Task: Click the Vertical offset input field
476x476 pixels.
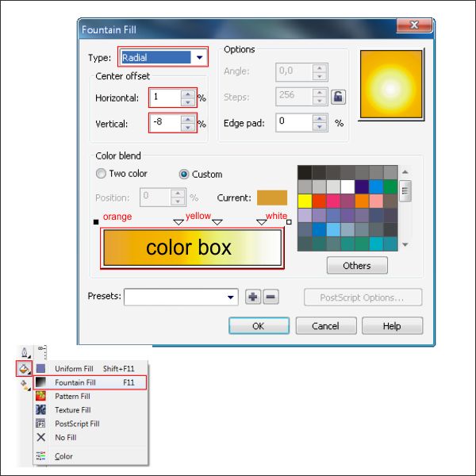Action: click(166, 123)
